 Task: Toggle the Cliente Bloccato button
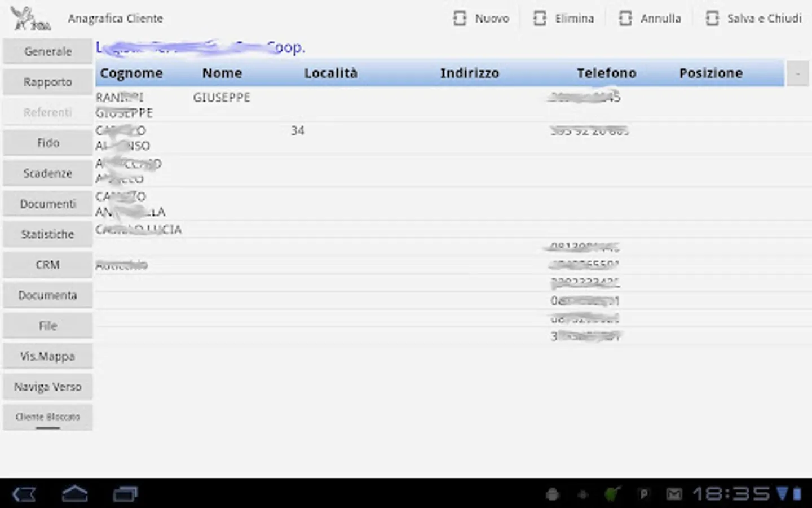[x=48, y=417]
